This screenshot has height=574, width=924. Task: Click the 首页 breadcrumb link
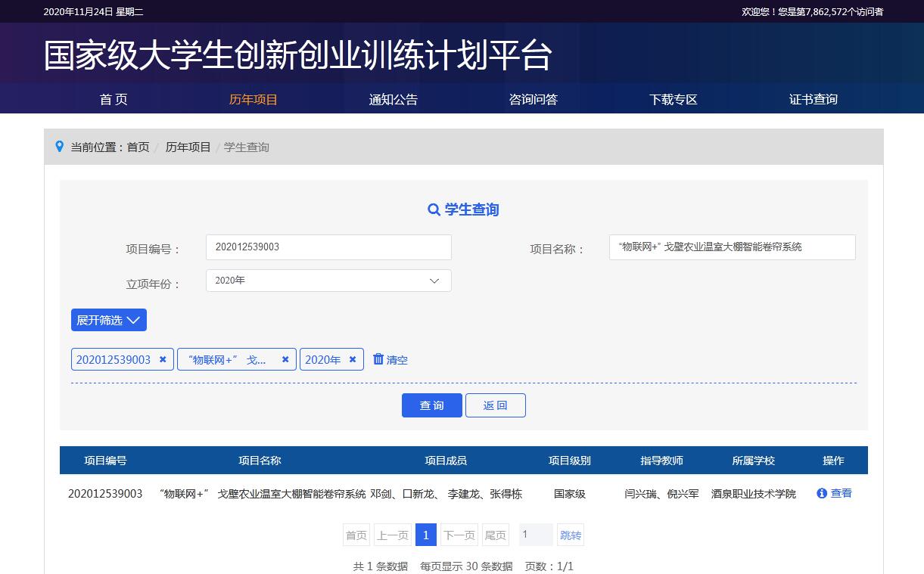(138, 147)
